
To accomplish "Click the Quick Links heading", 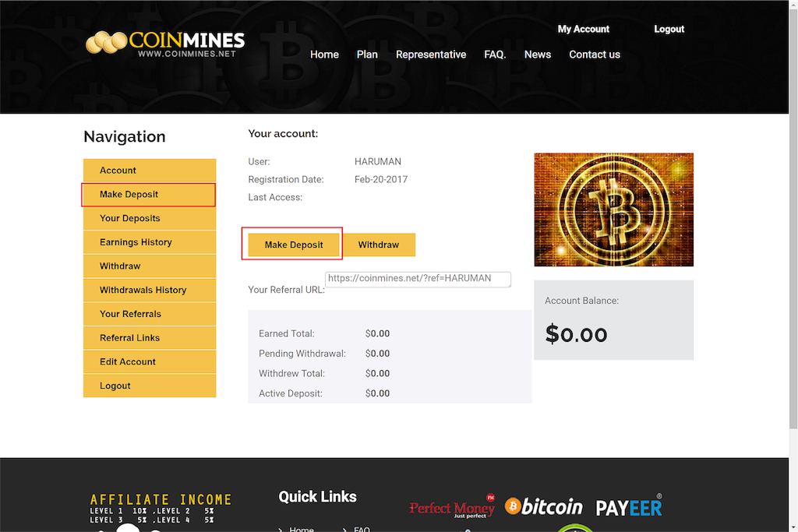I will pyautogui.click(x=318, y=497).
